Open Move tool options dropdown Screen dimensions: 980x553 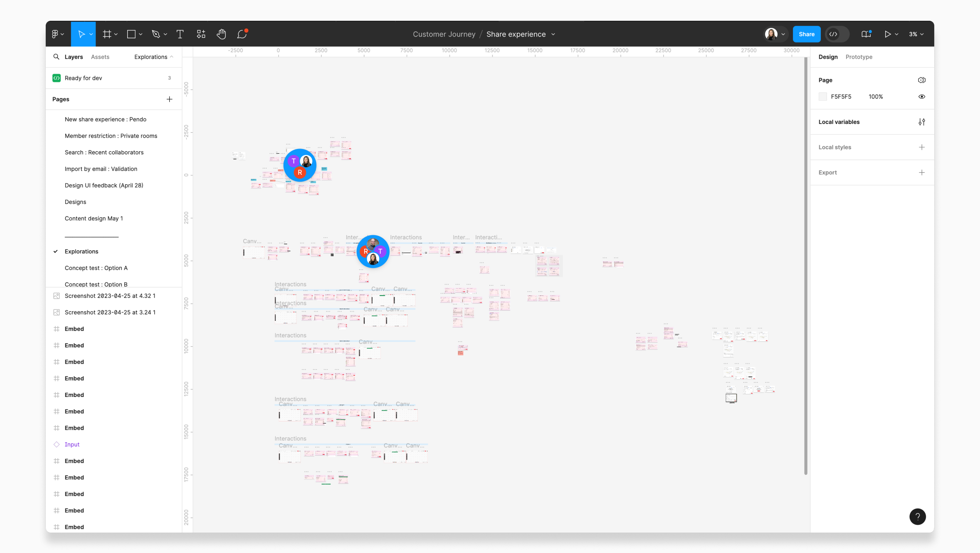pos(91,35)
